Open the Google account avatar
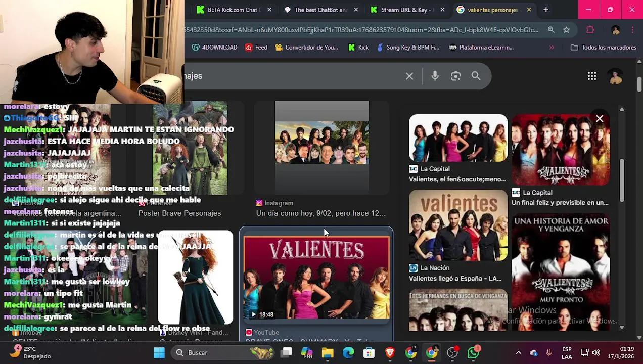The image size is (643, 364). pos(615,76)
